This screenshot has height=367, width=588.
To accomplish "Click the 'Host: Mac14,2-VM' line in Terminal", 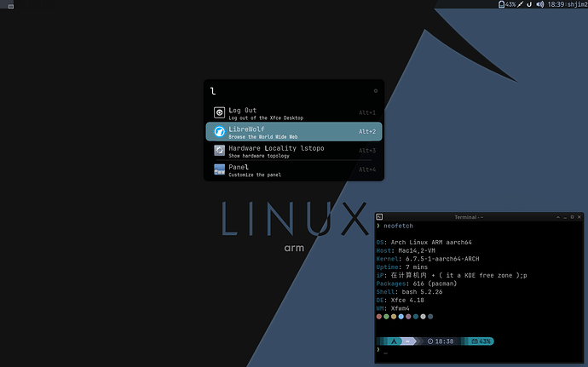I will (x=406, y=250).
